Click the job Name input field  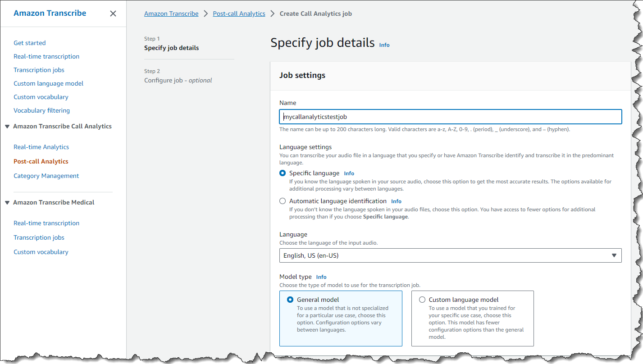click(x=451, y=117)
